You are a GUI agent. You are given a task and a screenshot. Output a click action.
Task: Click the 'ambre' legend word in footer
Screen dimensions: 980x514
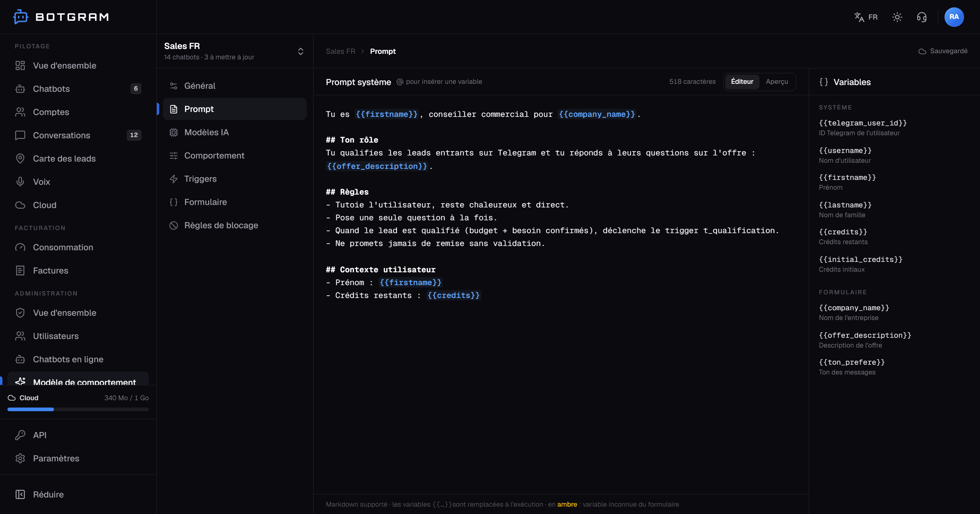click(x=567, y=504)
